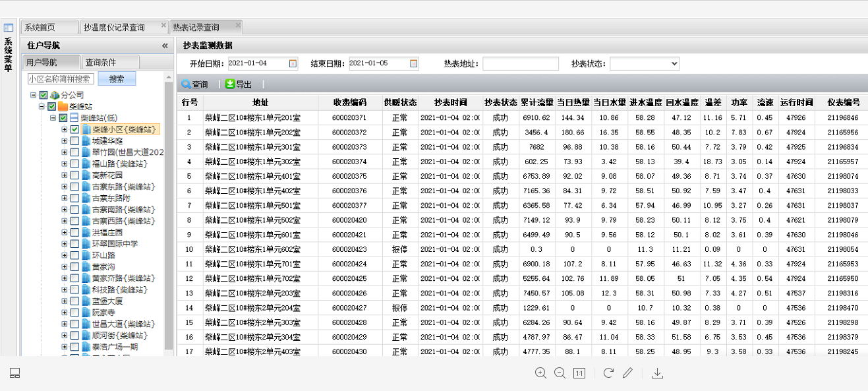
Task: Collapse the 住户导航 panel with double chevron
Action: pos(165,45)
